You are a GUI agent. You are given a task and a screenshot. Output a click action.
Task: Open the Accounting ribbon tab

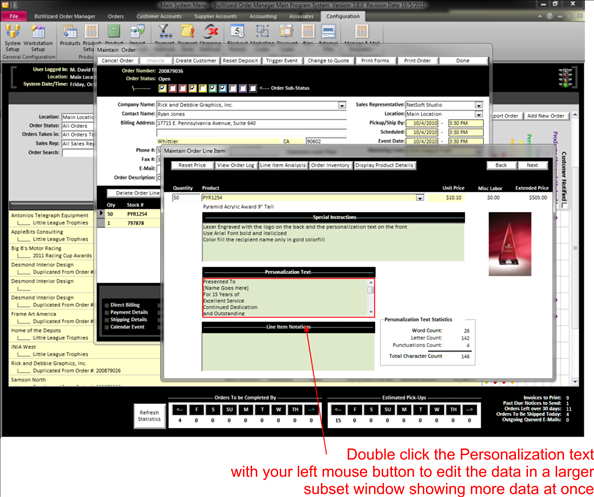point(263,16)
